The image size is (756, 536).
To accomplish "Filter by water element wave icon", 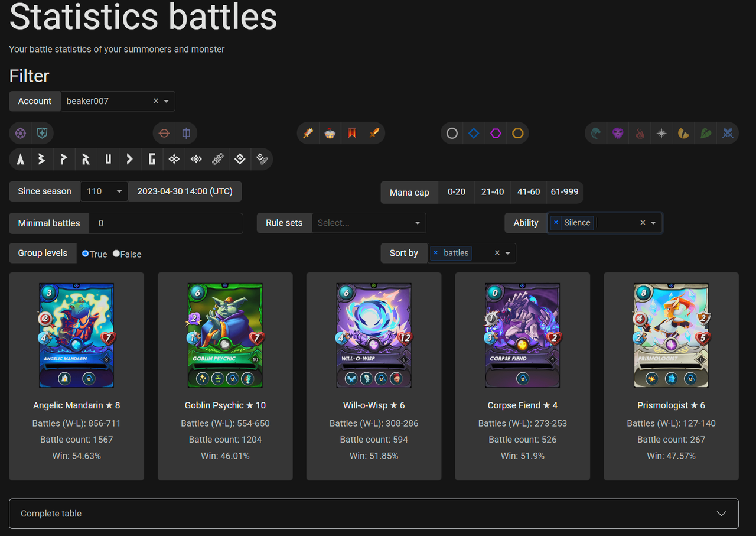I will coord(597,134).
